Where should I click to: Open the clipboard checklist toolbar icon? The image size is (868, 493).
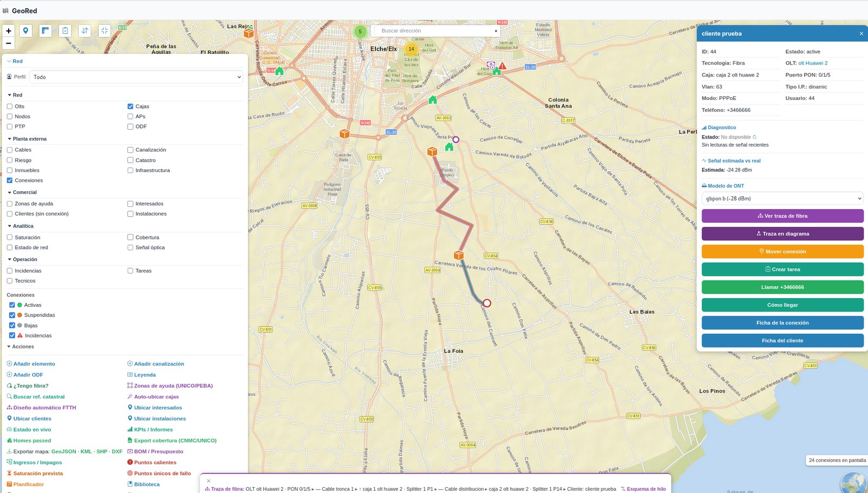point(65,31)
